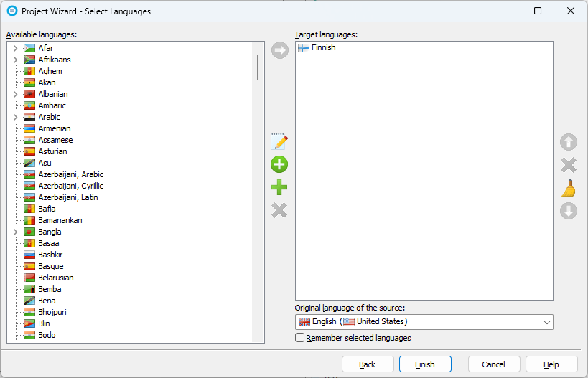Click the Armenian flag icon

click(x=29, y=128)
